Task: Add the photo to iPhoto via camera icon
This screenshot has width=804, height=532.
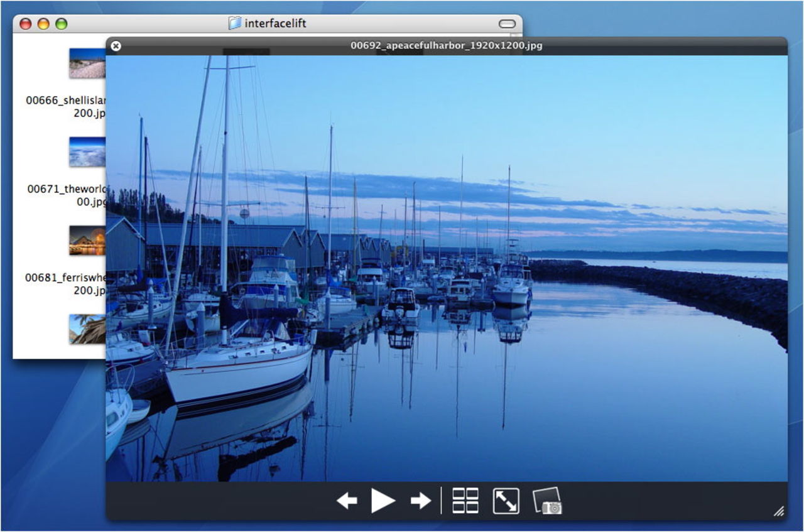Action: 547,501
